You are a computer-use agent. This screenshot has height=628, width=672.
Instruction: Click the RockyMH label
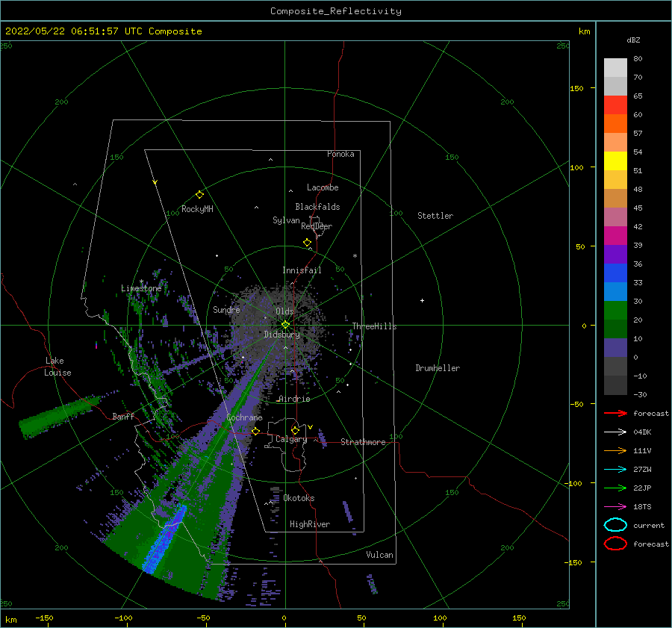click(197, 209)
